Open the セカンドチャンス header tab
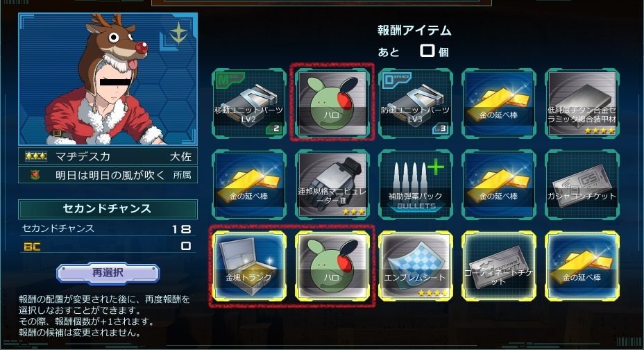 pyautogui.click(x=108, y=209)
